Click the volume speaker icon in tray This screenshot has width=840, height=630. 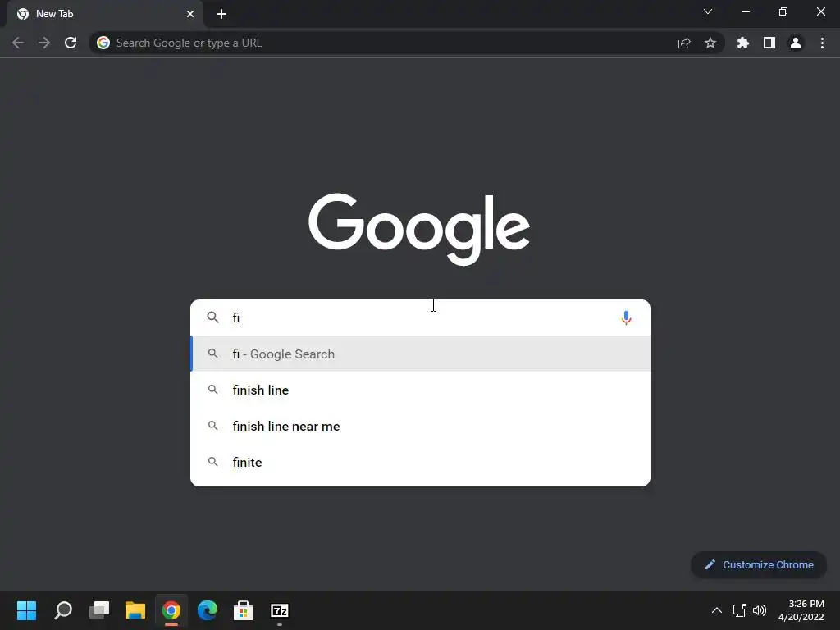pyautogui.click(x=760, y=610)
